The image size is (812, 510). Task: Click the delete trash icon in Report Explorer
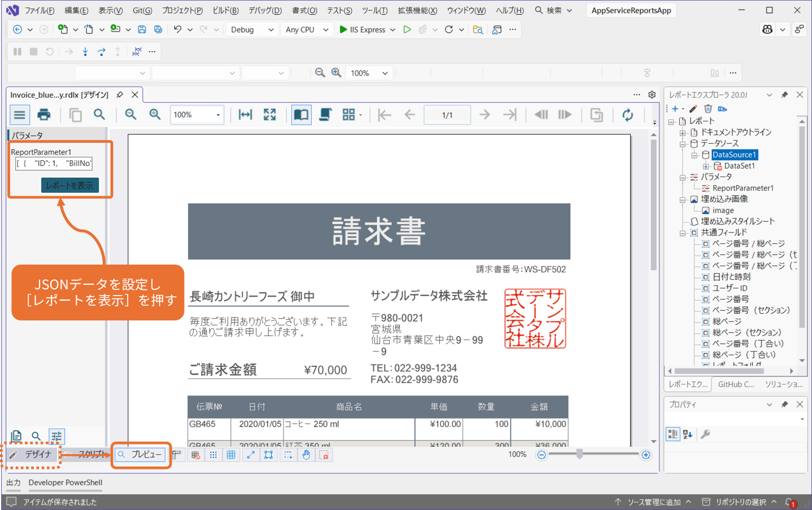708,109
